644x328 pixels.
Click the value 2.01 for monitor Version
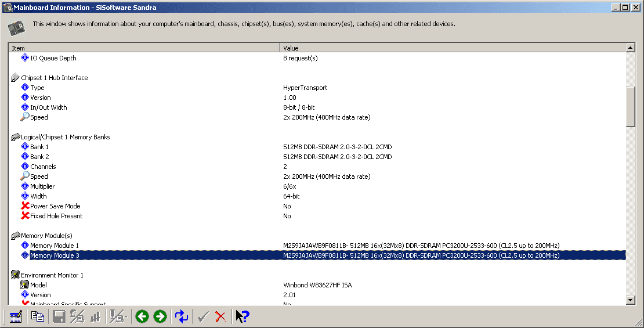point(290,295)
